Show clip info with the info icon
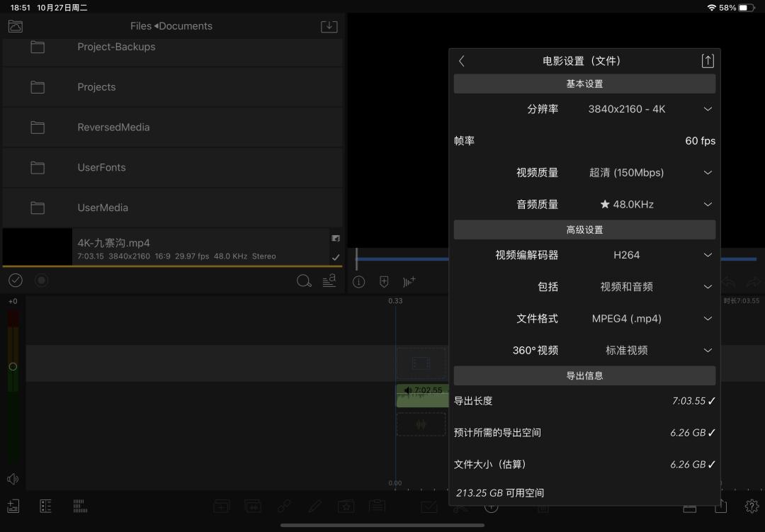 pyautogui.click(x=359, y=281)
